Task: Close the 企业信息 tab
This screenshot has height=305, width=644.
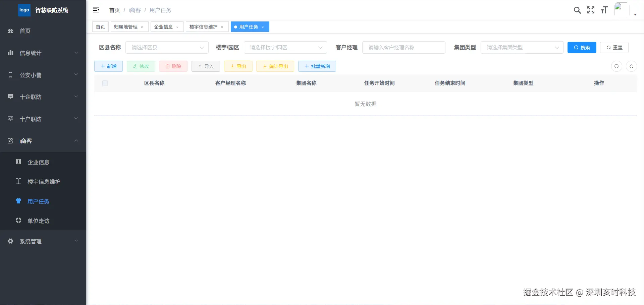Action: pyautogui.click(x=177, y=27)
